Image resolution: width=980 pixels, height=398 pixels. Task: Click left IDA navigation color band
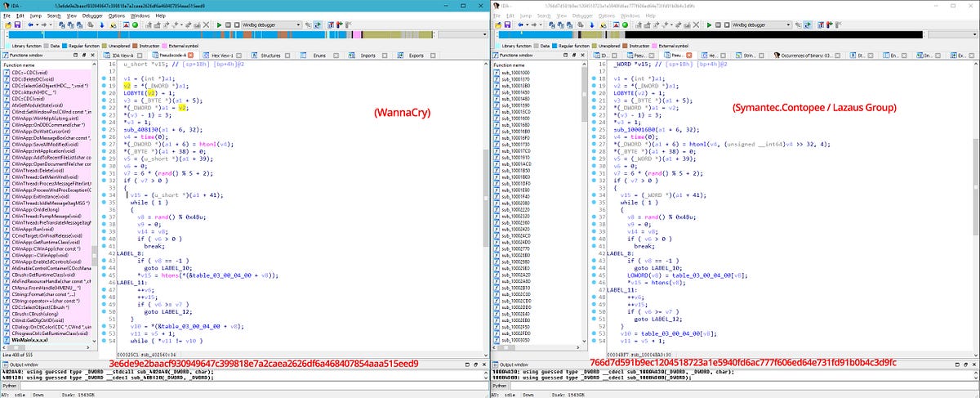pyautogui.click(x=220, y=35)
